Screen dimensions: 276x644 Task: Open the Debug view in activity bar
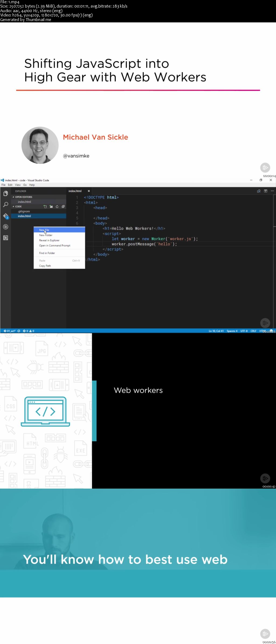point(5,227)
